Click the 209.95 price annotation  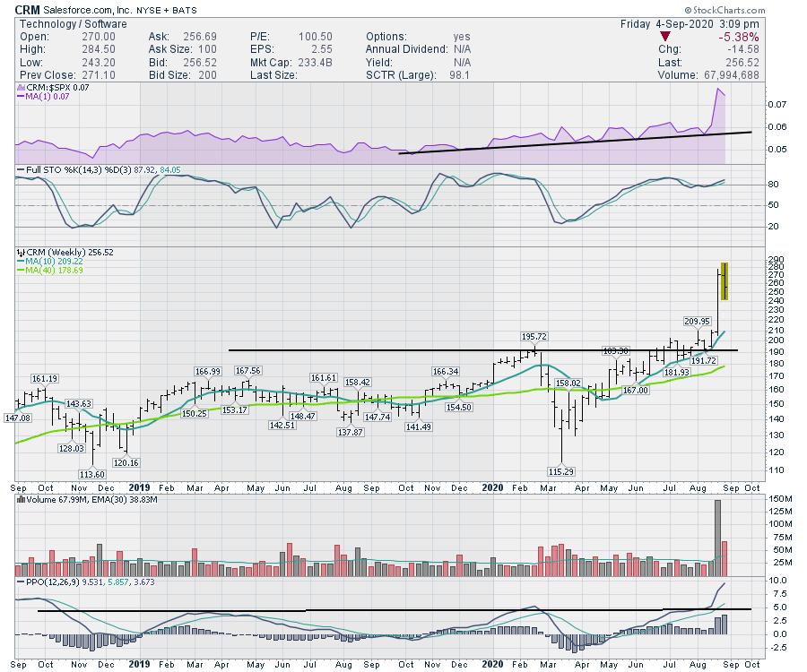697,321
